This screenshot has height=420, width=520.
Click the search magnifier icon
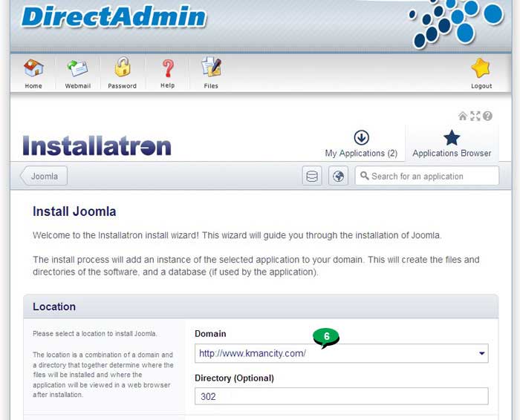(364, 176)
